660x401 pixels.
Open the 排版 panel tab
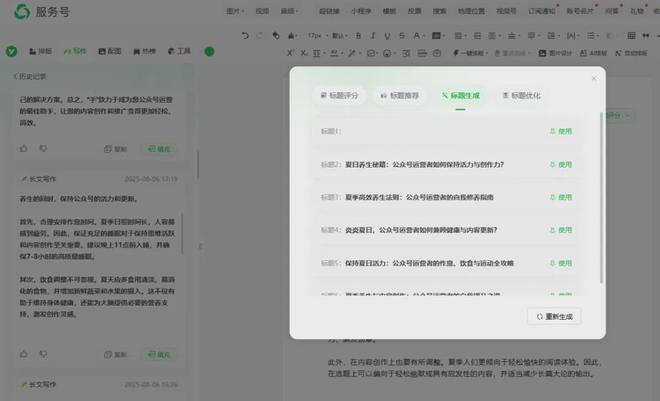click(40, 51)
